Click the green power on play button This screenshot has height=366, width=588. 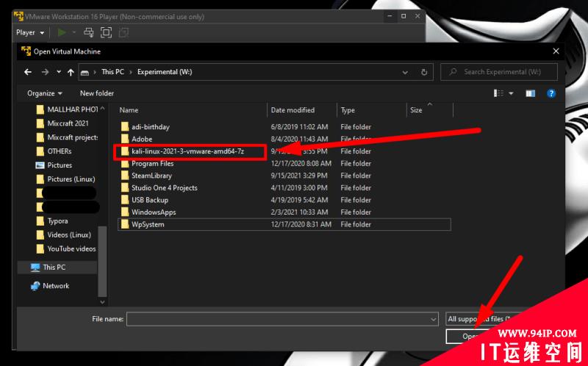(62, 32)
